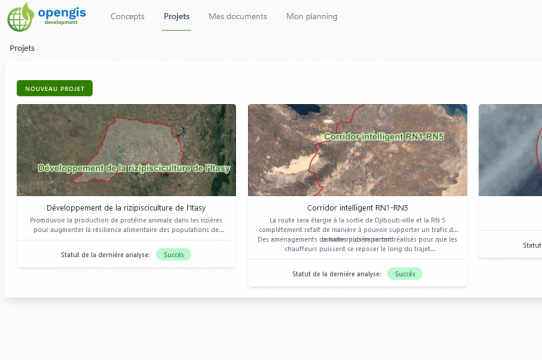Click the Succès badge on Corridor card

[405, 274]
